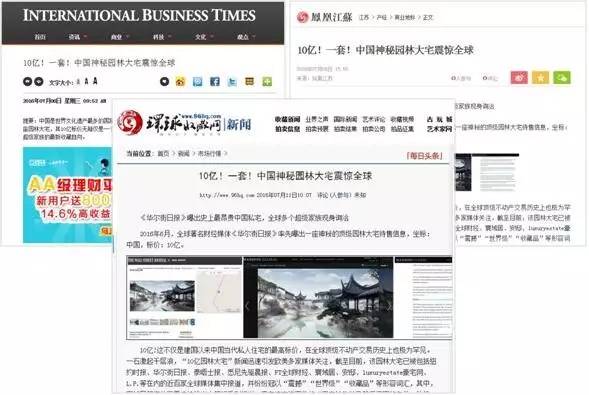Click the International Business Times masthead logo
The height and width of the screenshot is (395, 589).
[139, 15]
